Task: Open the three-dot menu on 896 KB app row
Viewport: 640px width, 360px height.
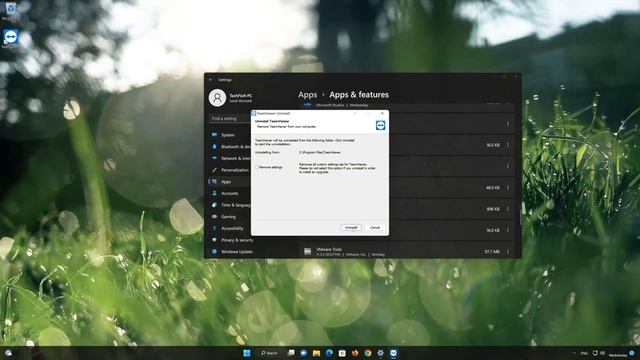Action: [x=508, y=209]
